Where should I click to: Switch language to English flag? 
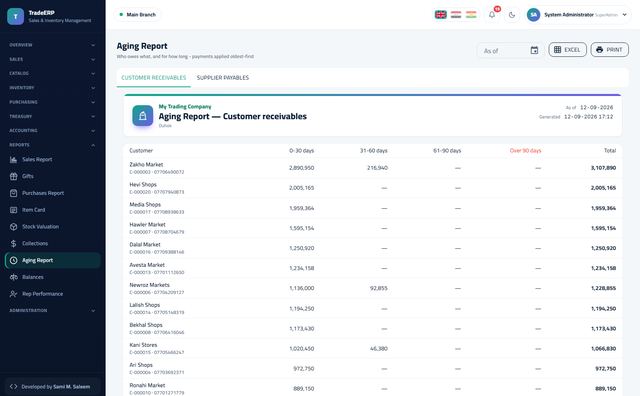coord(440,15)
